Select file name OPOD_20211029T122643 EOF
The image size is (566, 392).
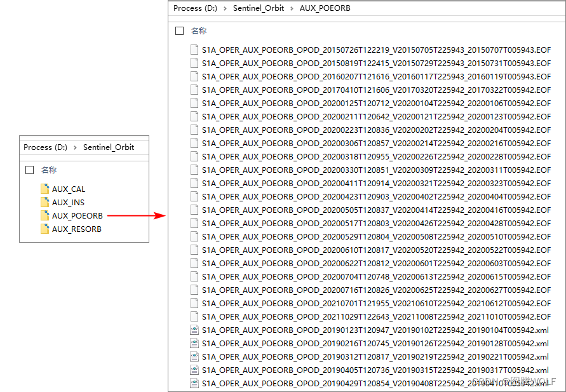[x=377, y=317]
